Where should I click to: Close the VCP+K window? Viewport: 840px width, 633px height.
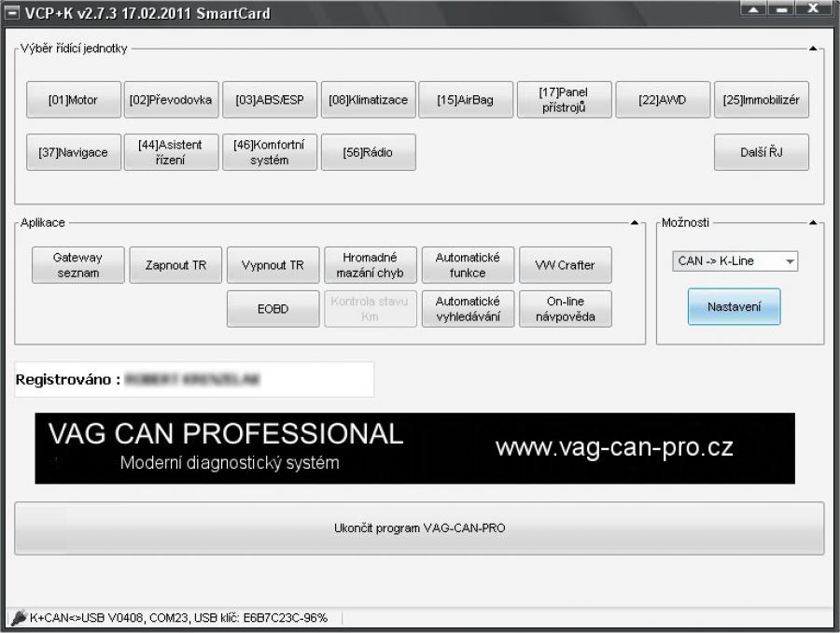[813, 9]
